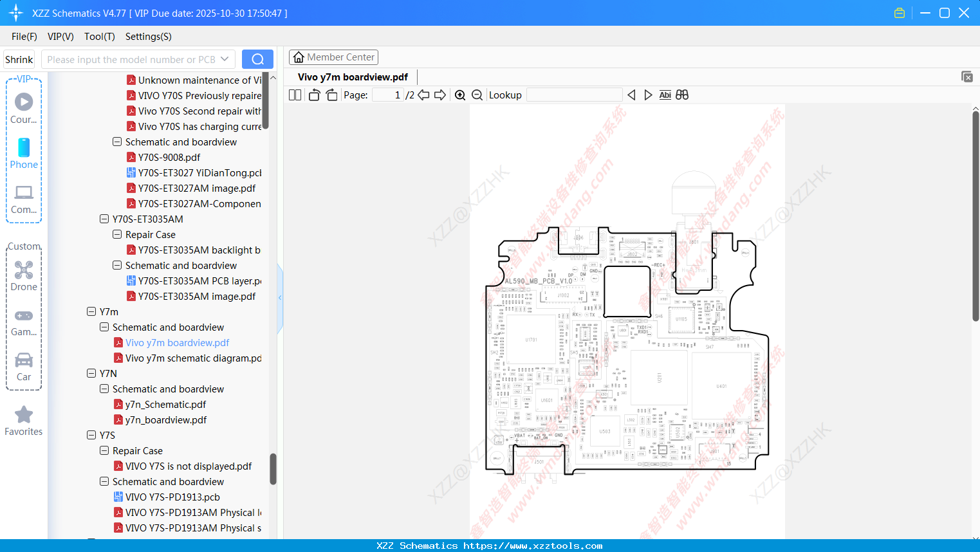
Task: Collapse Repair Case under Y7S
Action: pyautogui.click(x=104, y=450)
